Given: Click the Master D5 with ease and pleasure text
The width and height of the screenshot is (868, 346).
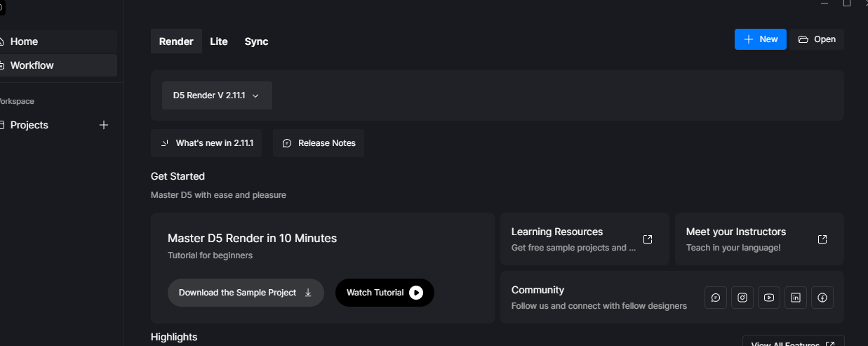Looking at the screenshot, I should [218, 194].
